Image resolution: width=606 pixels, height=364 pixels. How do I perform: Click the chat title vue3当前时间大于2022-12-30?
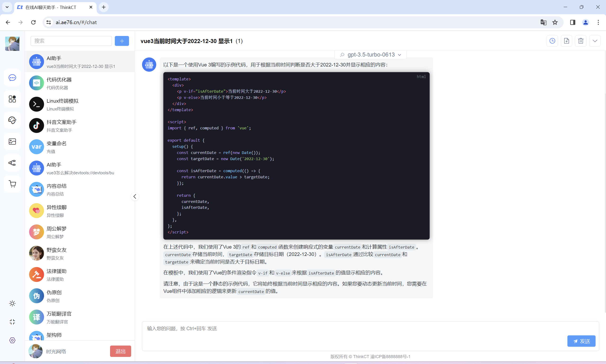(x=187, y=41)
